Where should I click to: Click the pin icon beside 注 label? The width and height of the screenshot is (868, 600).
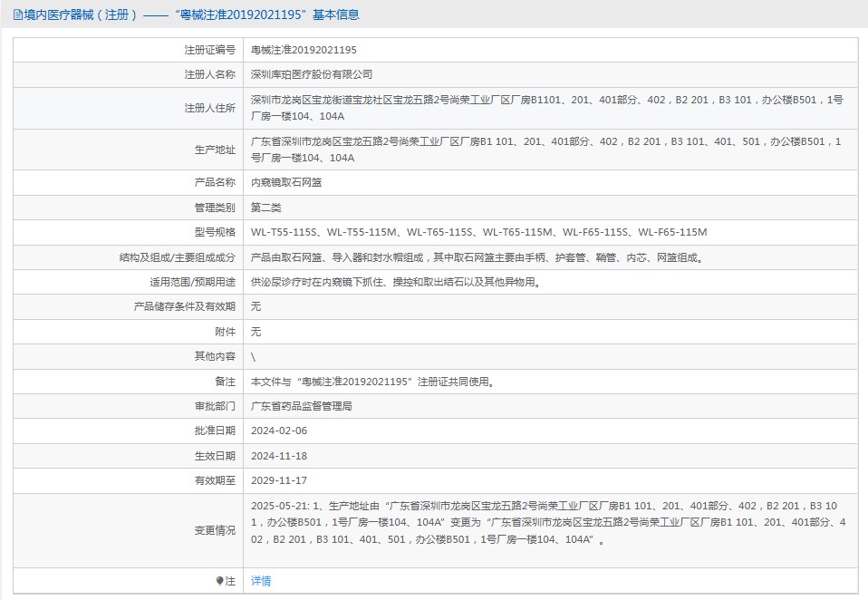(x=219, y=581)
